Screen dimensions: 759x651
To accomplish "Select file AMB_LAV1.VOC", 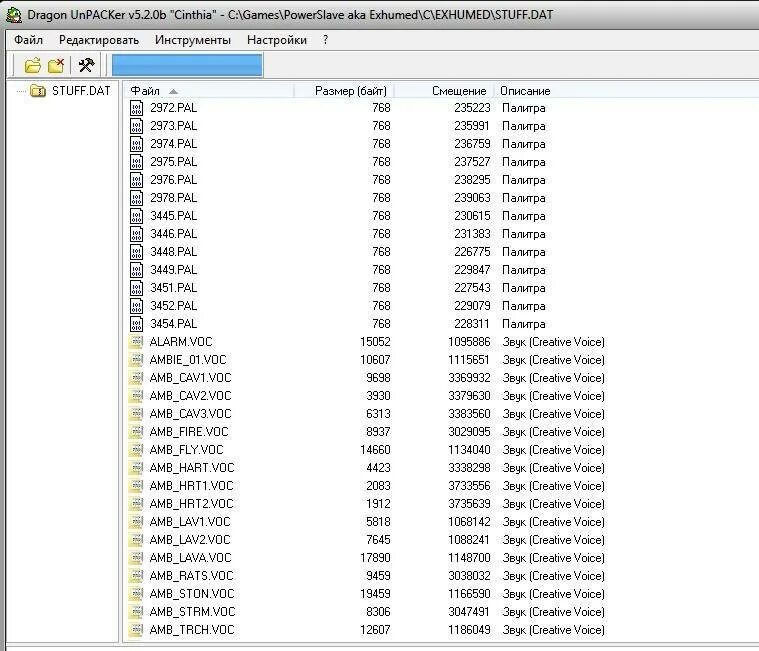I will [x=190, y=522].
